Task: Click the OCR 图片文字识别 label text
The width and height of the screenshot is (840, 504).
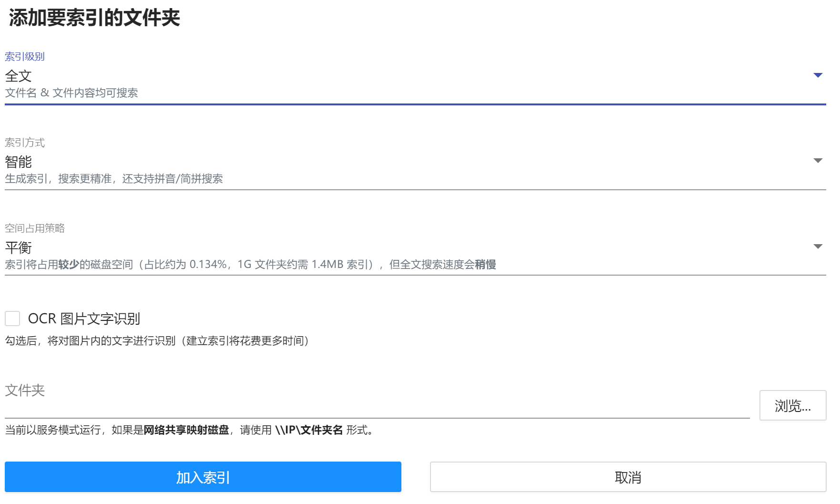Action: [x=84, y=319]
